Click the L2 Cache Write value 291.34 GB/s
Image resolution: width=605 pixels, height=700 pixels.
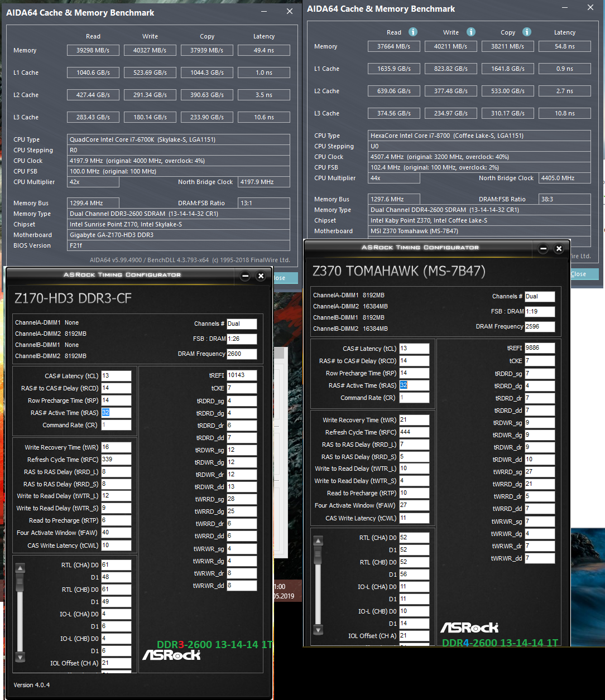pyautogui.click(x=150, y=95)
